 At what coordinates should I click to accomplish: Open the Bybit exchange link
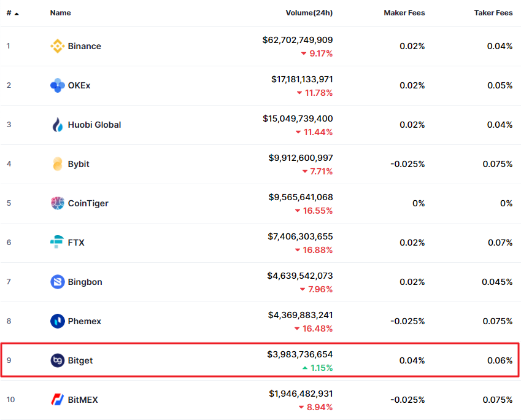pos(79,165)
